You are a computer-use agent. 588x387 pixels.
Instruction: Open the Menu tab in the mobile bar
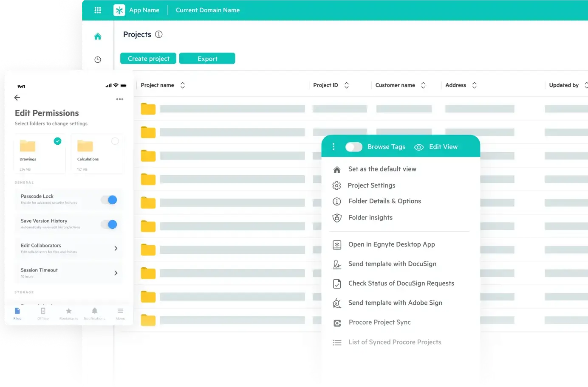click(x=120, y=314)
